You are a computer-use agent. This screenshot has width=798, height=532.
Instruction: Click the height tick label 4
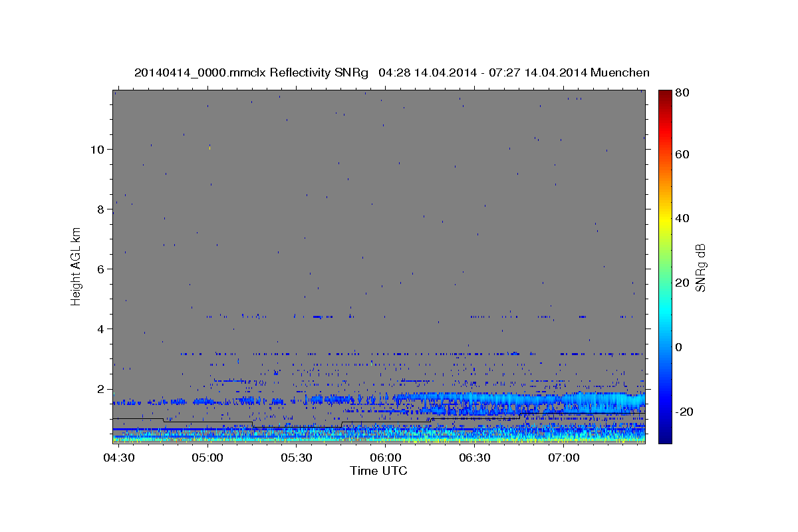coord(100,329)
